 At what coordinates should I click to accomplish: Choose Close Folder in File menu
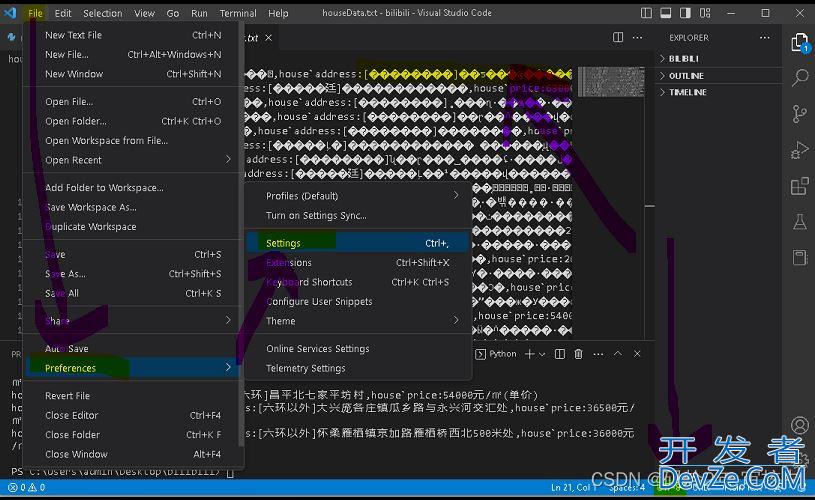[133, 435]
